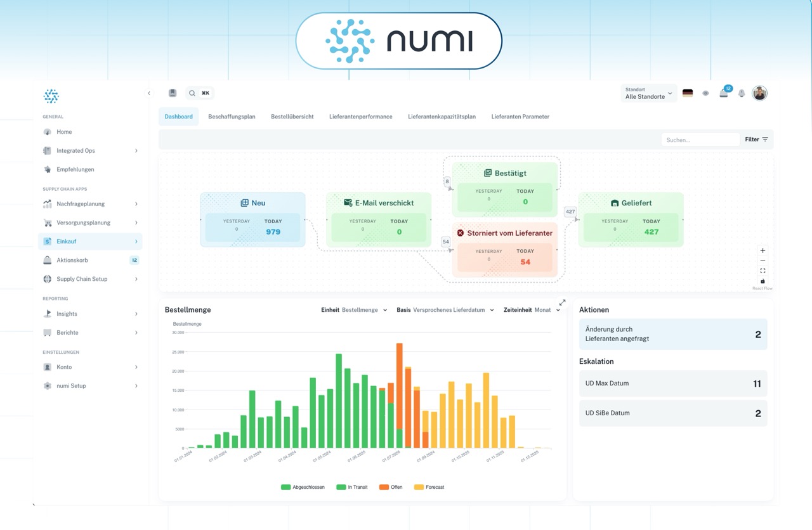Expand Berichte submenu chevron
Image resolution: width=812 pixels, height=530 pixels.
click(x=136, y=332)
